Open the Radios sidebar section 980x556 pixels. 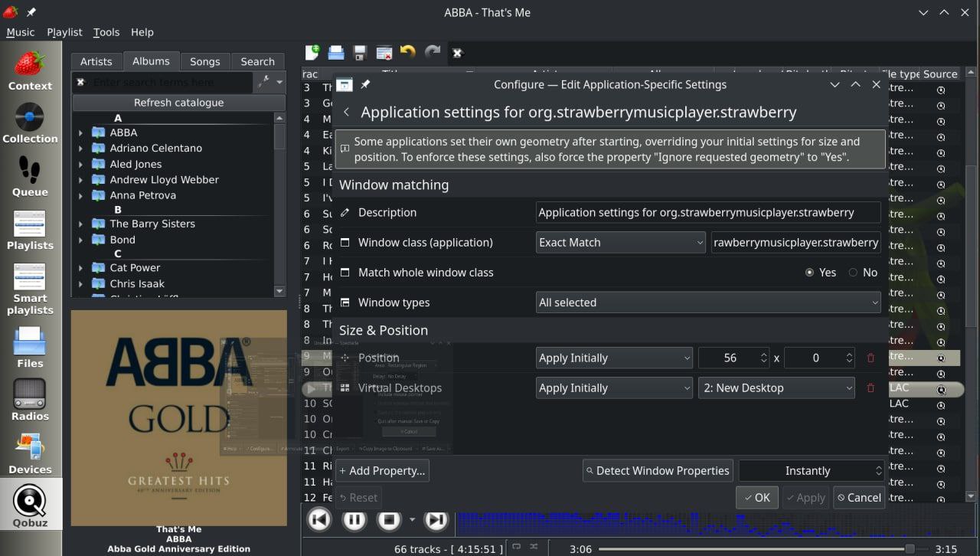pos(30,400)
